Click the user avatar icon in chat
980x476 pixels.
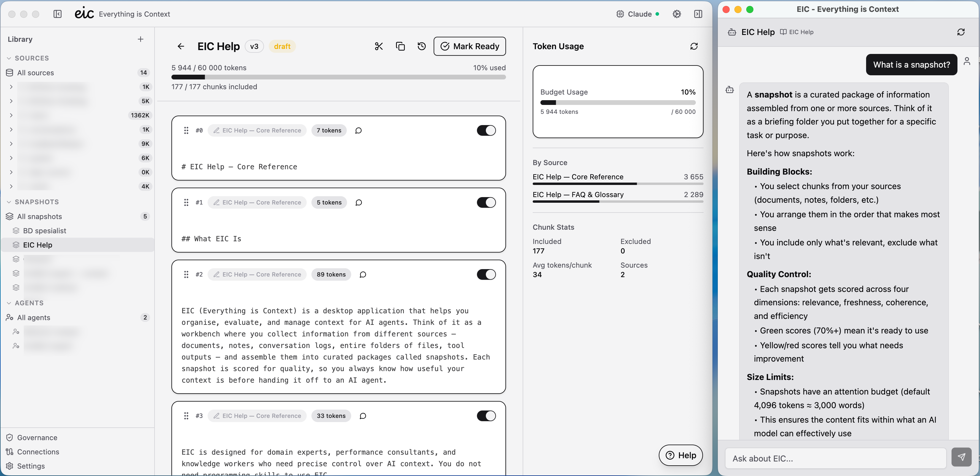click(x=967, y=61)
